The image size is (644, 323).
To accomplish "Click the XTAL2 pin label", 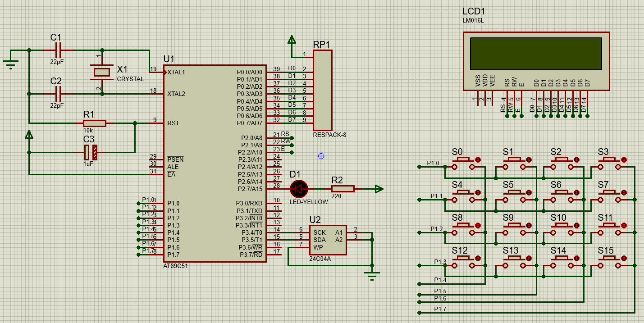I will (x=176, y=94).
